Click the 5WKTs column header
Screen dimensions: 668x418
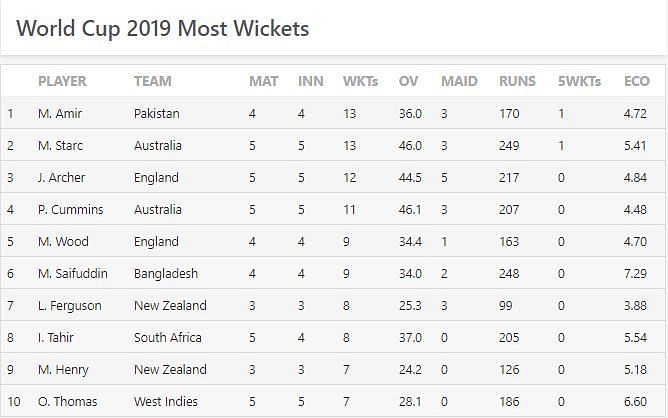click(579, 81)
